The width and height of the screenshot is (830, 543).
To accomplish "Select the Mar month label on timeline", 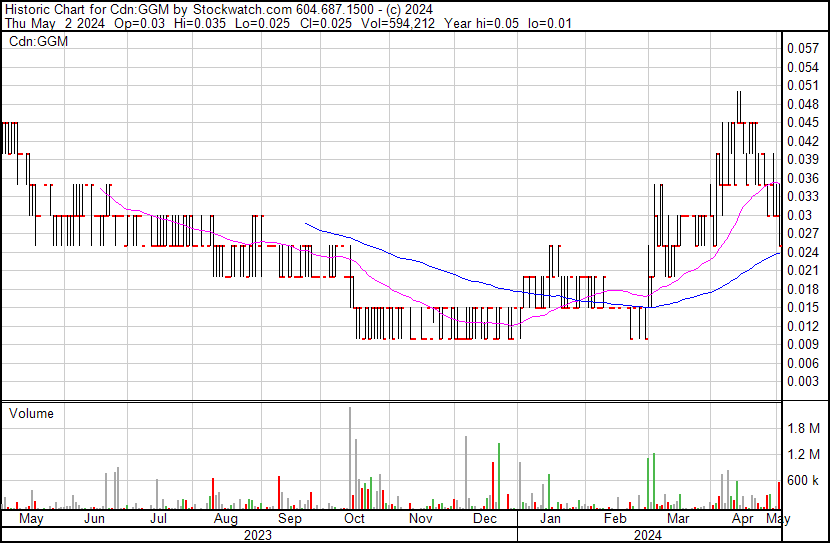I will (x=679, y=519).
